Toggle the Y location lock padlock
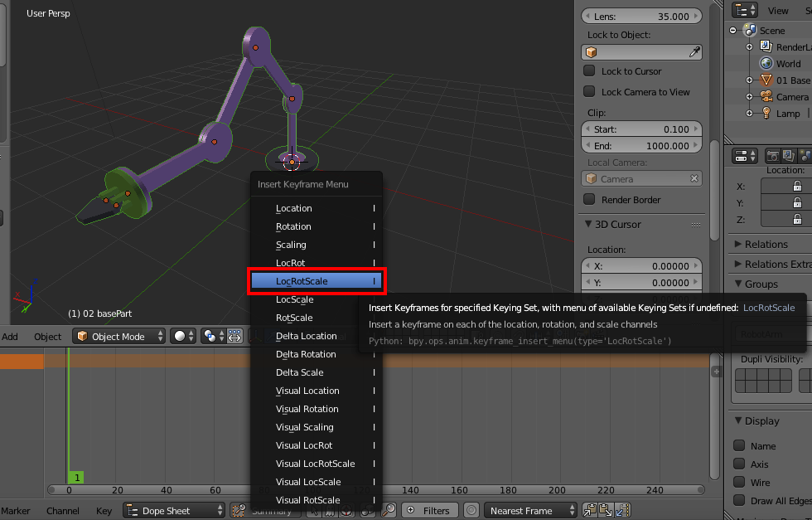The height and width of the screenshot is (520, 812). point(797,202)
